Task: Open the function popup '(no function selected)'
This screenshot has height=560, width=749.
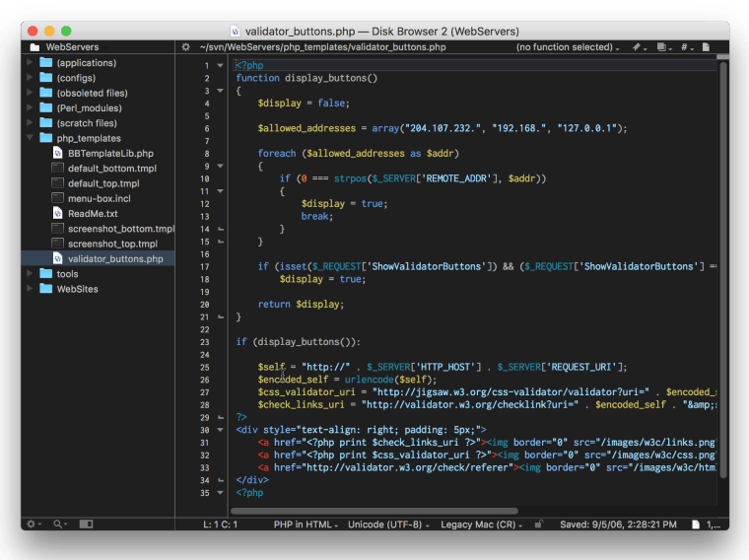Action: 568,46
